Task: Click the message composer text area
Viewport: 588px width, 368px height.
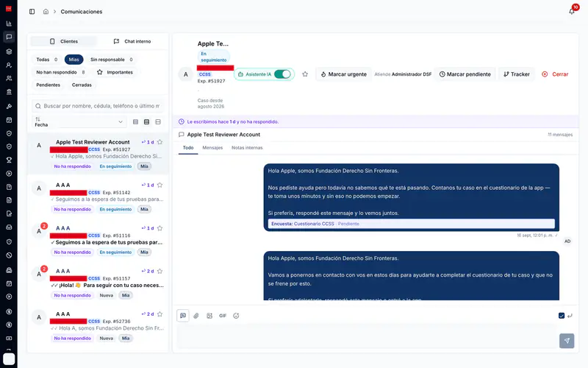Action: [367, 337]
